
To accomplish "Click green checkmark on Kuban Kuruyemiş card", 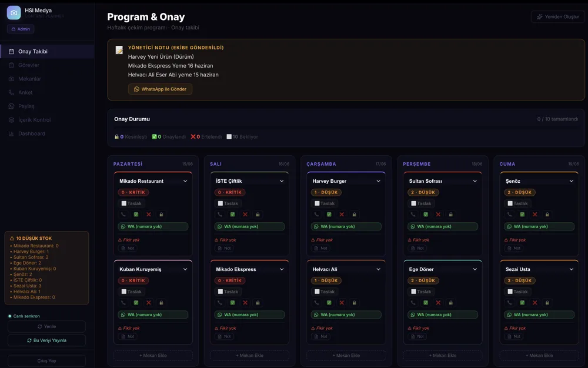I will tap(136, 302).
